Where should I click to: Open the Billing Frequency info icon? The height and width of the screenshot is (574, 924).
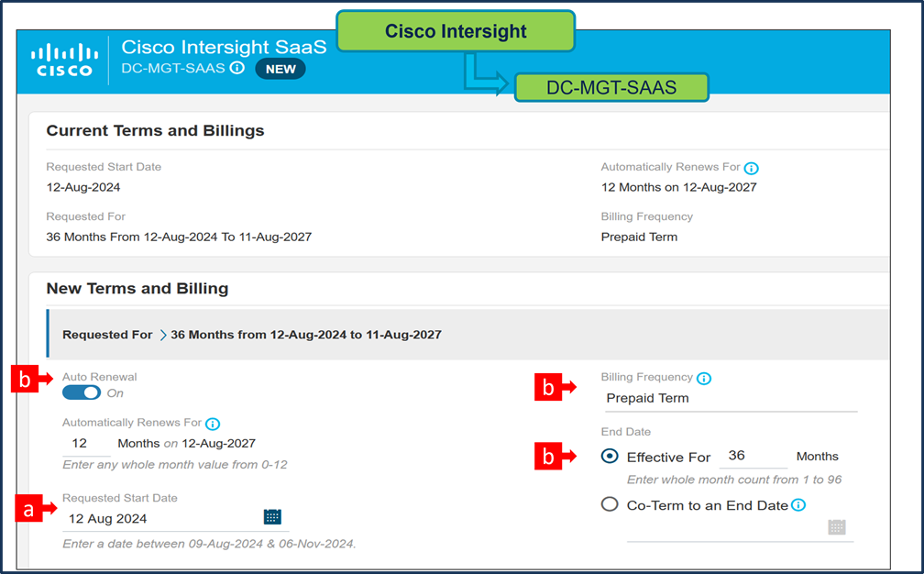click(x=704, y=379)
